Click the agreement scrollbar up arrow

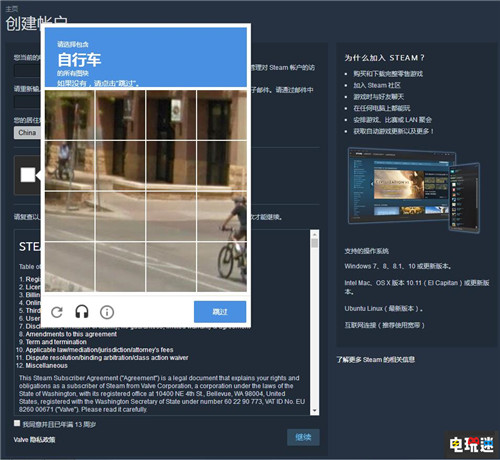click(314, 234)
